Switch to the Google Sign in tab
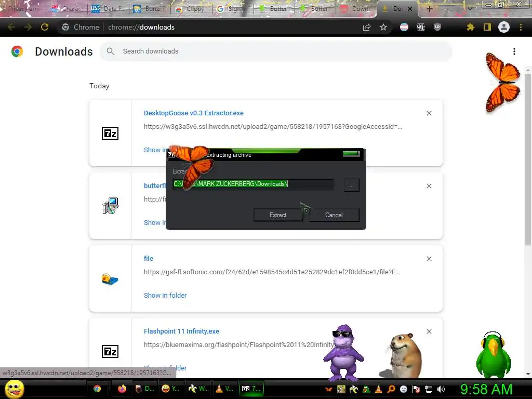 point(232,9)
